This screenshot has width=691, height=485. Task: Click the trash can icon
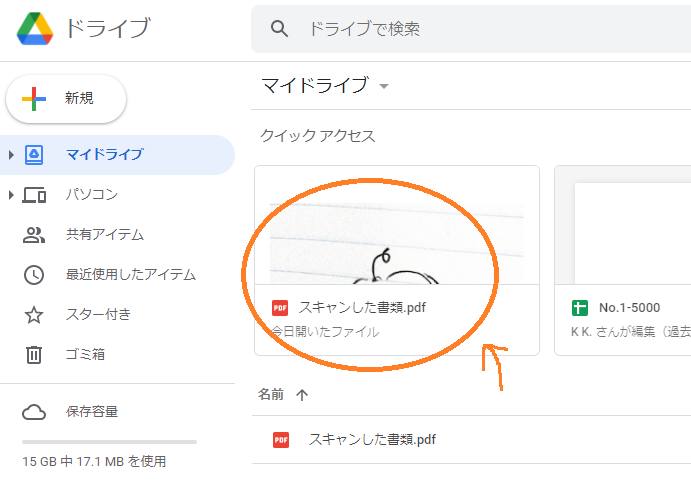34,355
